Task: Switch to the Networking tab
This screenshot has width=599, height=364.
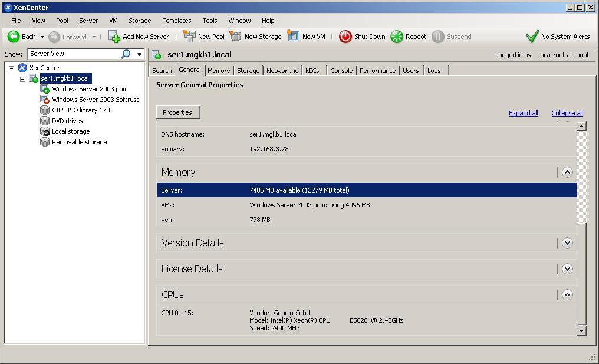Action: 282,71
